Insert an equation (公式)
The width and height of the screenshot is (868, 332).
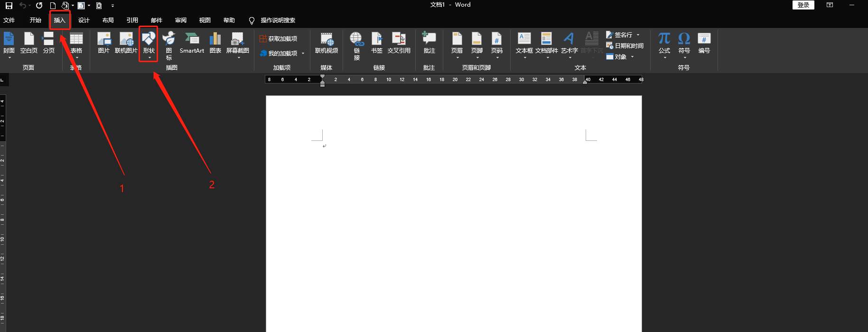[664, 45]
